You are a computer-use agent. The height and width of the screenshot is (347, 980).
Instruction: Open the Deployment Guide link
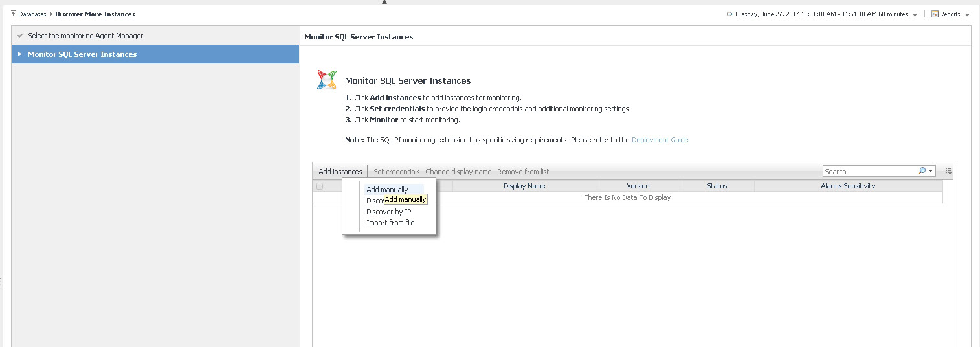[660, 140]
